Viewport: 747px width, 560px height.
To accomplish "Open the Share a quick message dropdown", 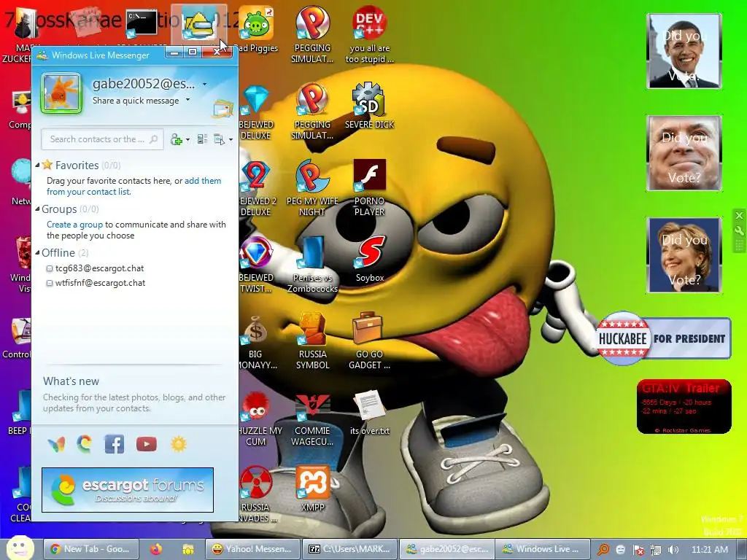I will [187, 100].
